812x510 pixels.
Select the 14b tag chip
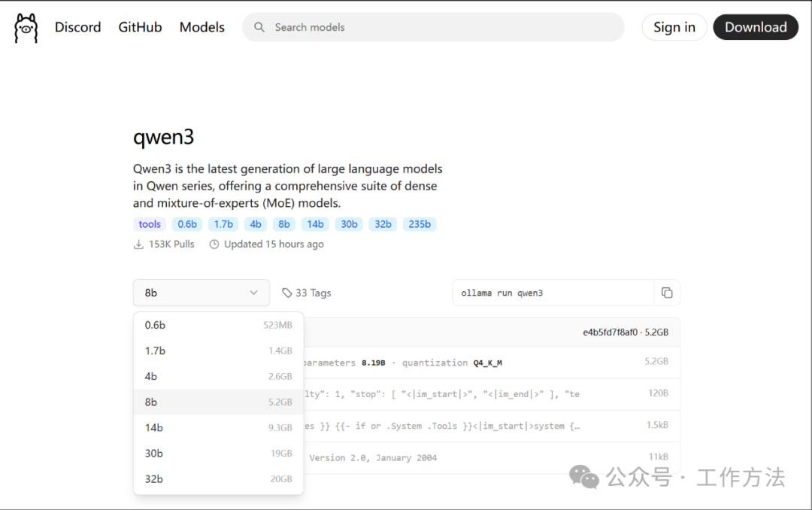pos(315,224)
